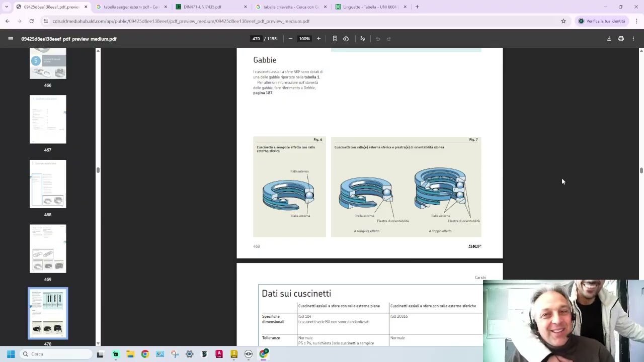Edit the page number field 470

[256, 39]
